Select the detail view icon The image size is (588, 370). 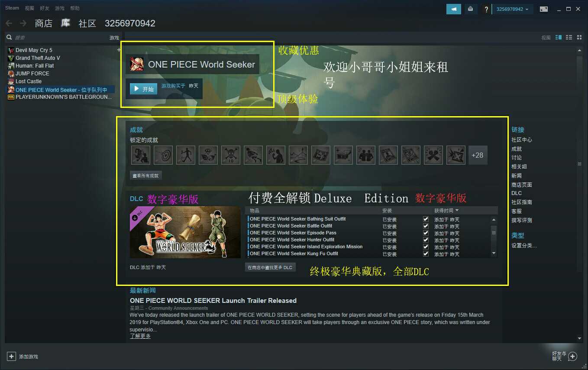coord(559,37)
